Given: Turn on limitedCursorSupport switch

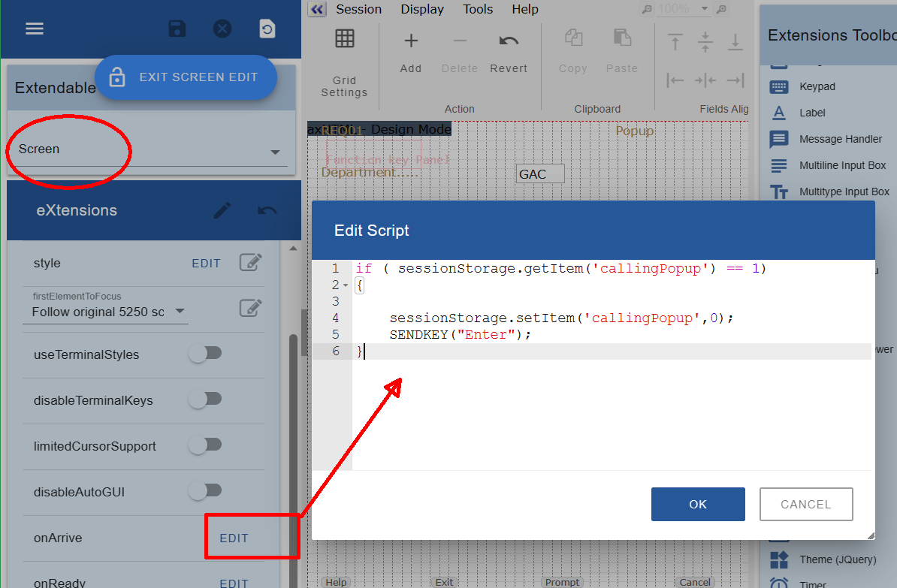Looking at the screenshot, I should (x=205, y=445).
